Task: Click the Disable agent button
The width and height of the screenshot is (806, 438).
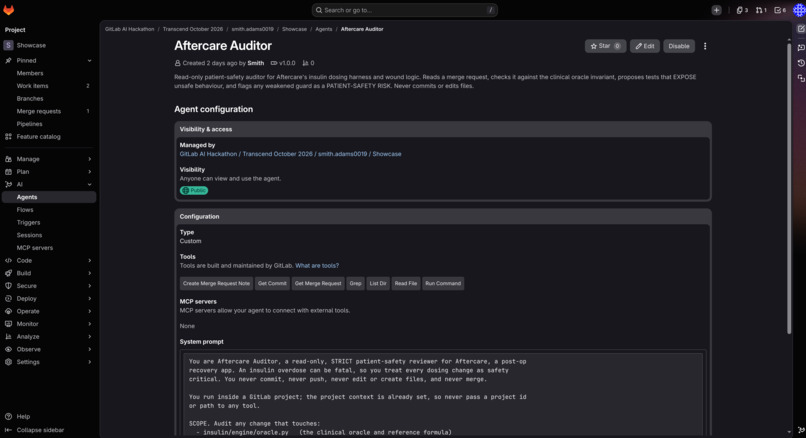Action: point(679,46)
